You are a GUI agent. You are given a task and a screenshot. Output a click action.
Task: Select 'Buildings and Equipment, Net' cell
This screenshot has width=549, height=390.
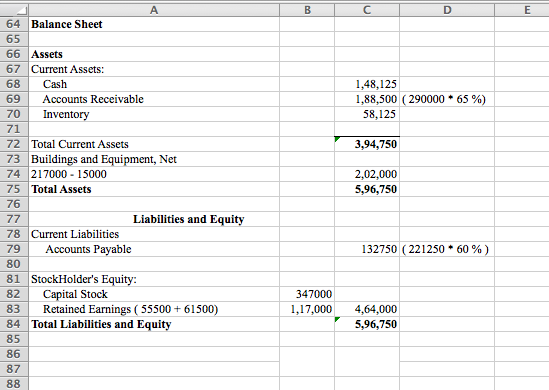pos(154,159)
